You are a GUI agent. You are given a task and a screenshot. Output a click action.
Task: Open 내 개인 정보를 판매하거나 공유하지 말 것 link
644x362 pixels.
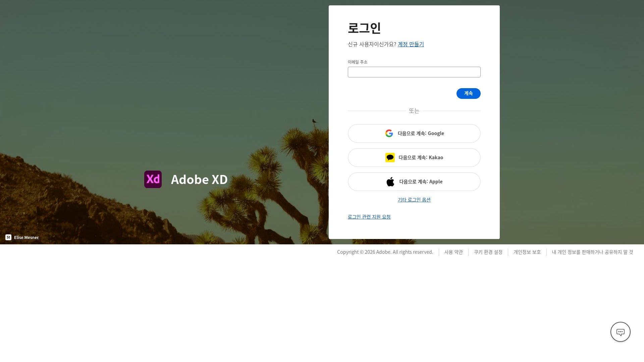(592, 252)
